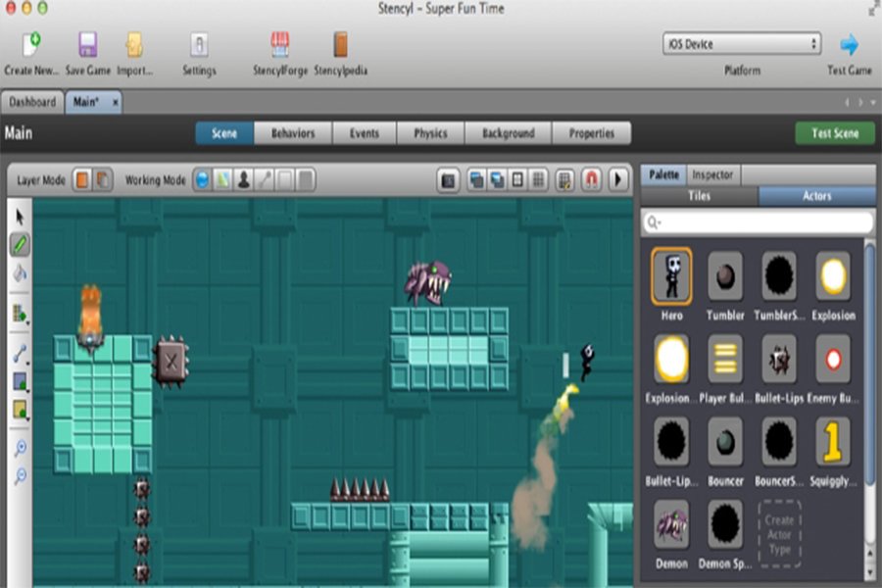
Task: Select the joint stick Working Mode button
Action: pyautogui.click(x=265, y=180)
